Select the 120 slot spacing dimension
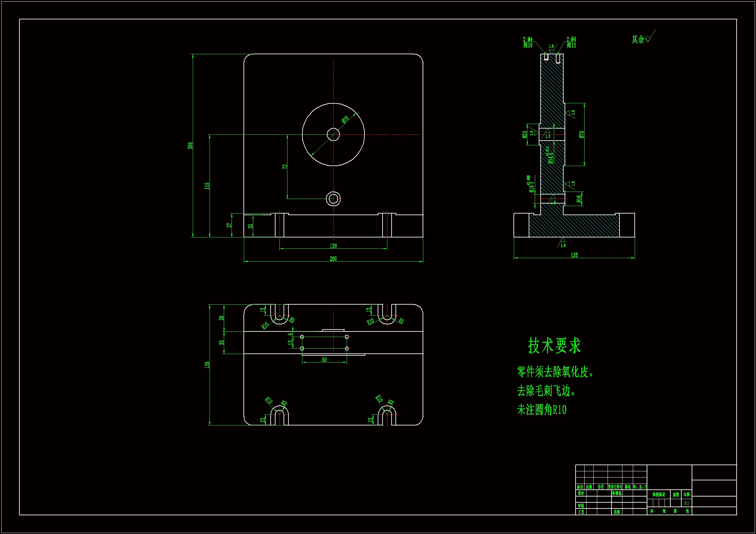Viewport: 756px width, 534px height. tap(333, 246)
